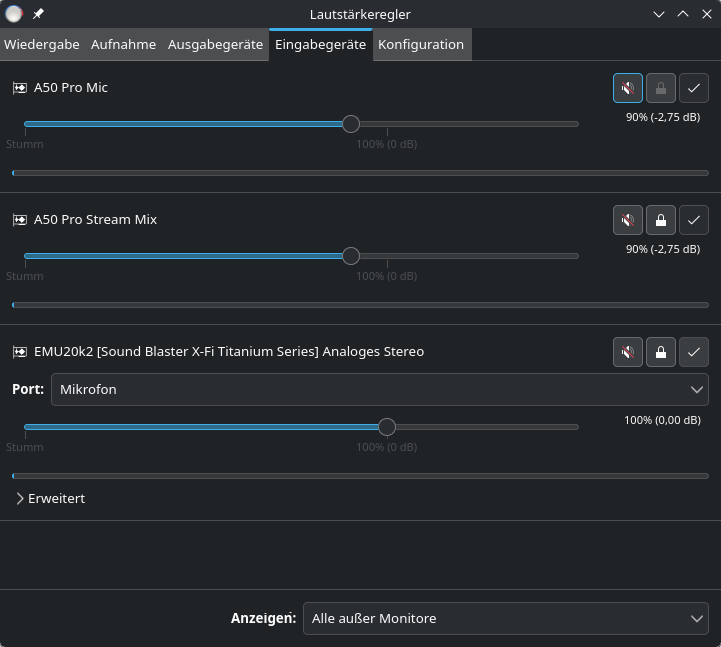Click the Anzeigen: label

(263, 618)
